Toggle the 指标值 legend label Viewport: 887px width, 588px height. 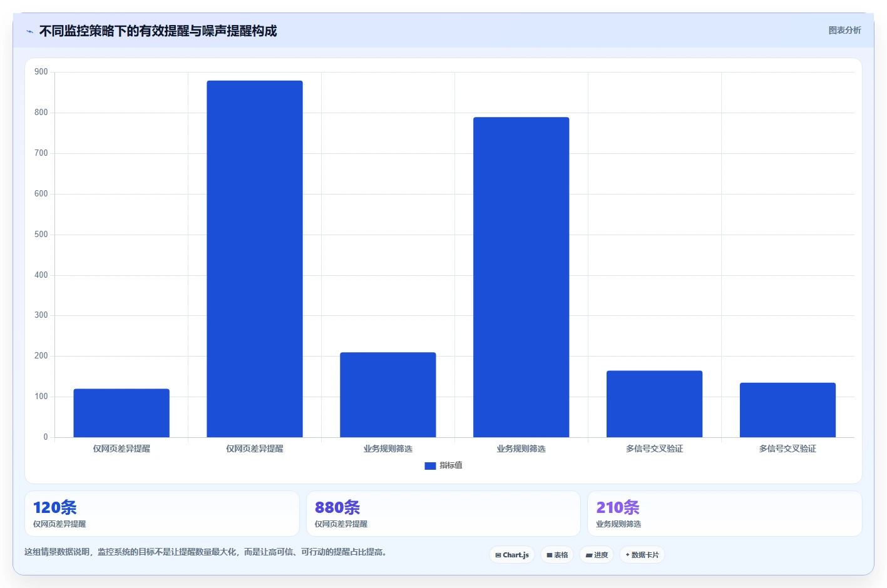click(x=451, y=465)
